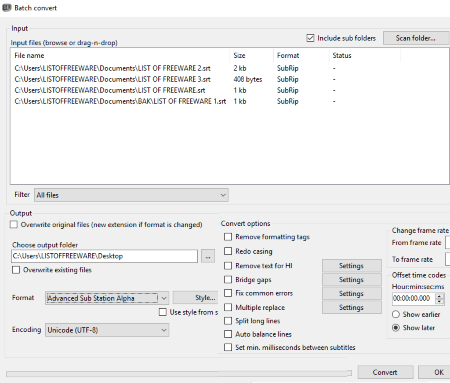Open the Filter All files dropdown

click(131, 195)
